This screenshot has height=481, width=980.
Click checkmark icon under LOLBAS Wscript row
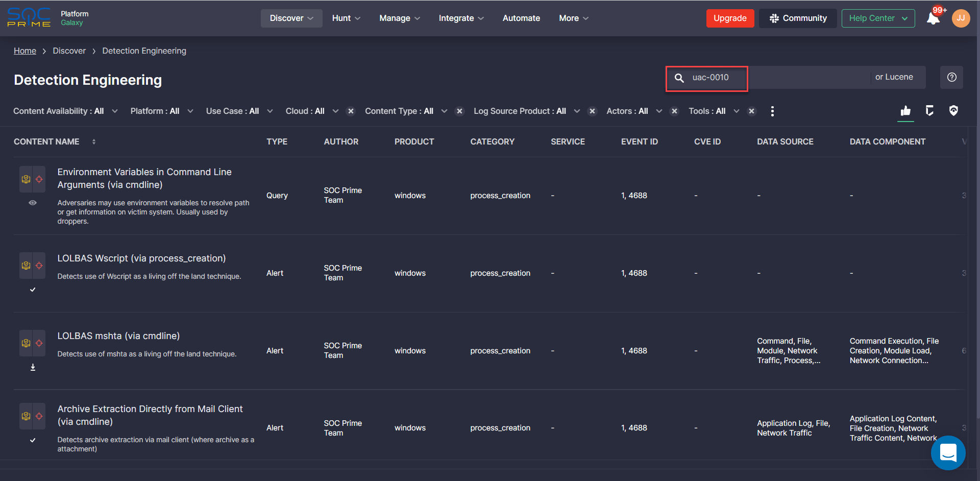[33, 290]
